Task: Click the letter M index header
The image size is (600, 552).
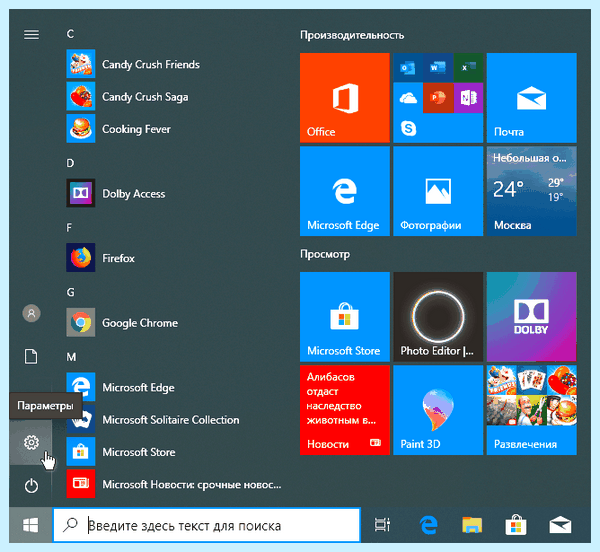Action: 71,357
